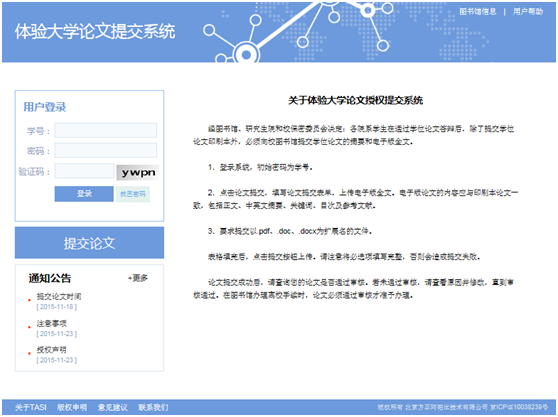Screen dimensions: 558x417
Task: Click the red bullet beside 注意事项
Action: pyautogui.click(x=30, y=327)
